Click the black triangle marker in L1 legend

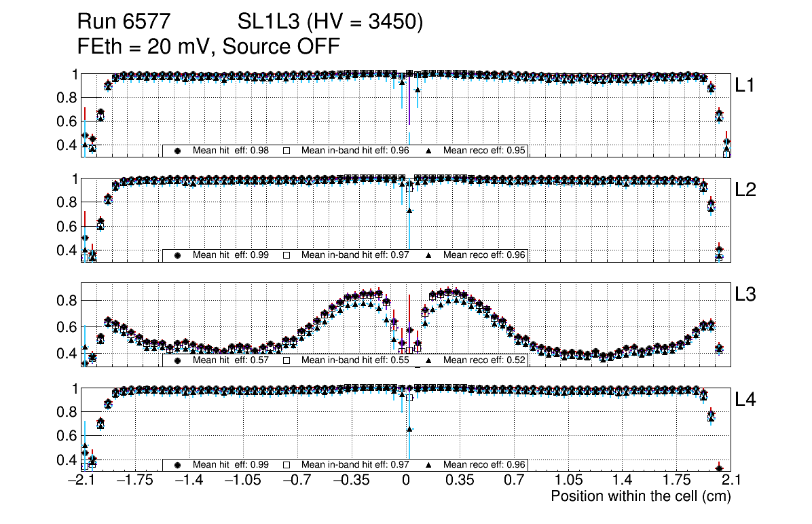(428, 151)
